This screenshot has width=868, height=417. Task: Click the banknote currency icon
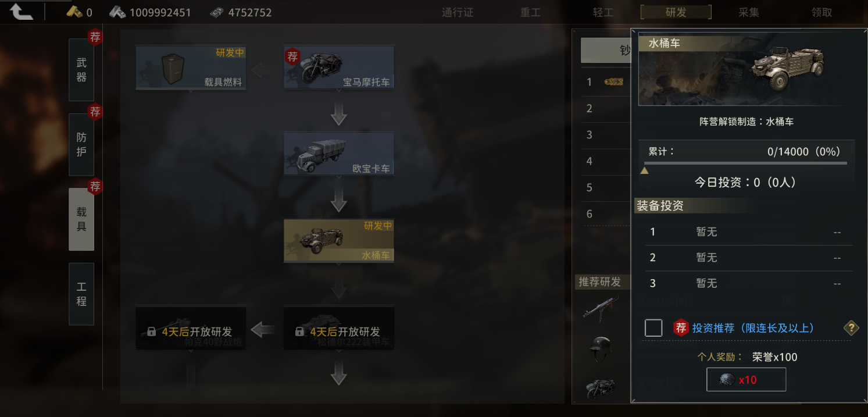[217, 12]
